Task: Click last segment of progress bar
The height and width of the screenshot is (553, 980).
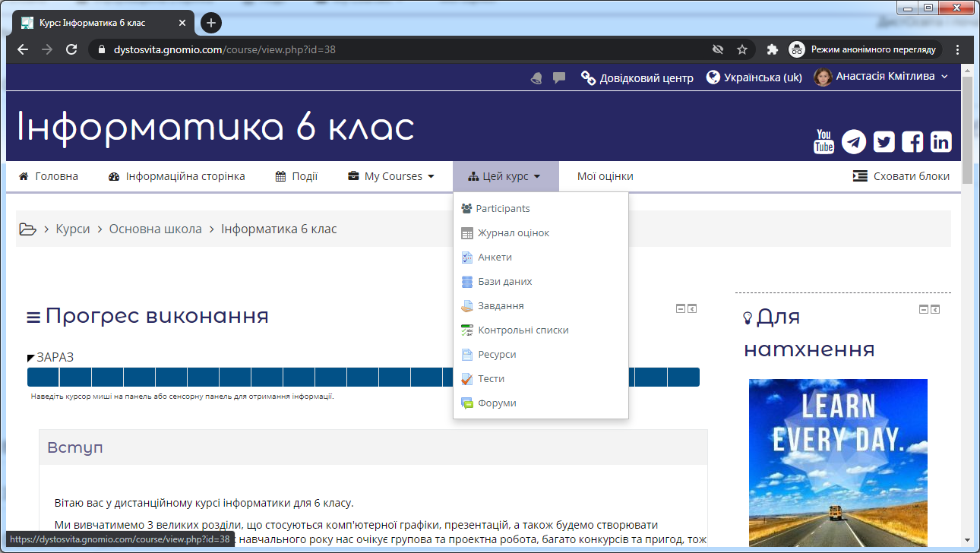Action: tap(684, 378)
